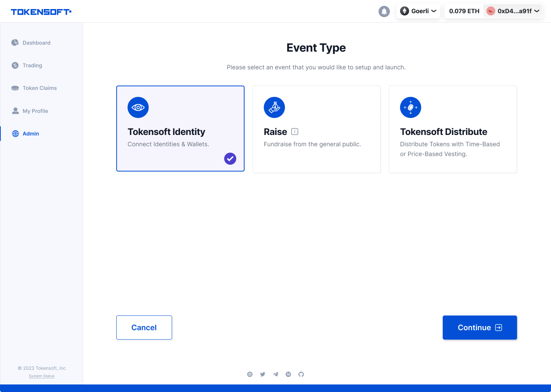Click the Tokensoft Distribute coin icon

pos(411,107)
